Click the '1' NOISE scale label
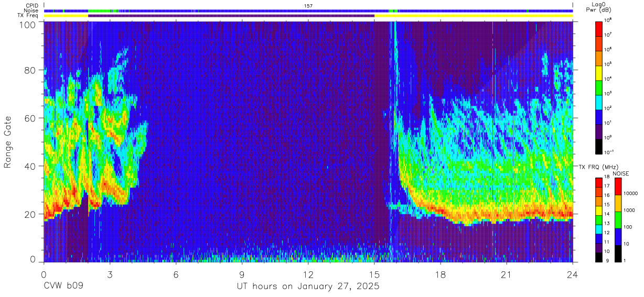The height and width of the screenshot is (297, 644). click(x=626, y=261)
